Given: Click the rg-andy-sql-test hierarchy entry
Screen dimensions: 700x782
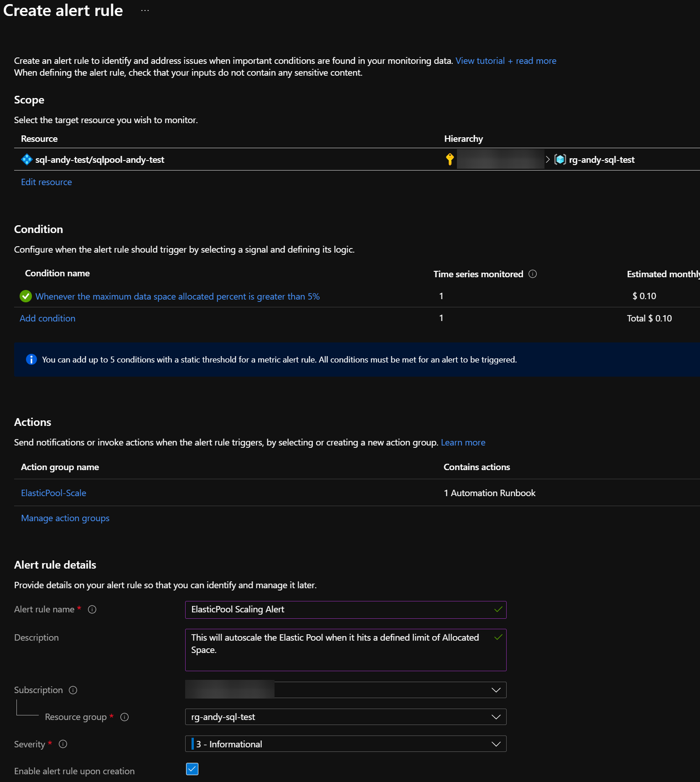Looking at the screenshot, I should coord(601,160).
